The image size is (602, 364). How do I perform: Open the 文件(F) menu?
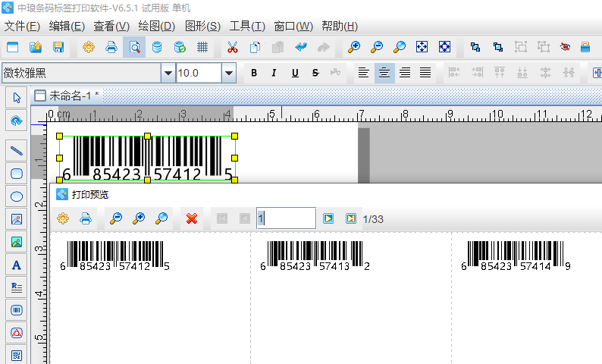coord(22,26)
